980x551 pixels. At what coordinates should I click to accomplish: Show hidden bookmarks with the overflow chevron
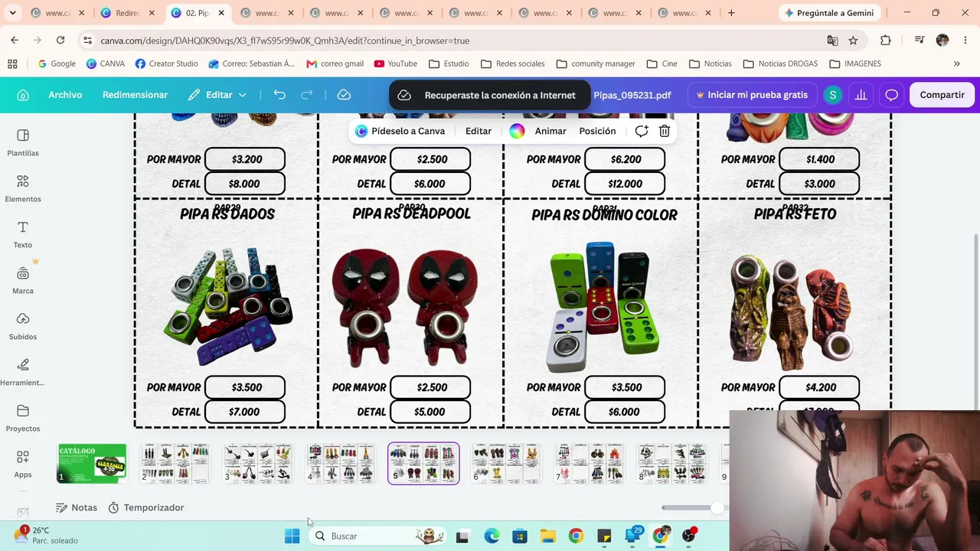click(x=956, y=64)
